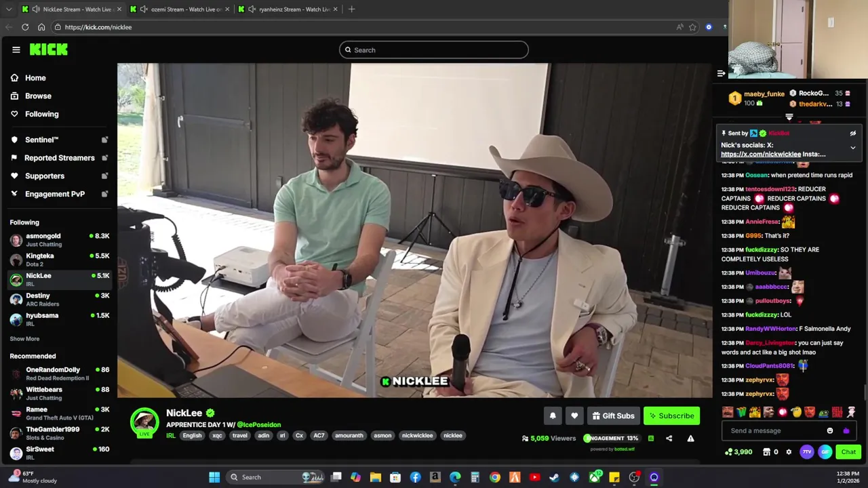Select the IRL category link

(171, 436)
